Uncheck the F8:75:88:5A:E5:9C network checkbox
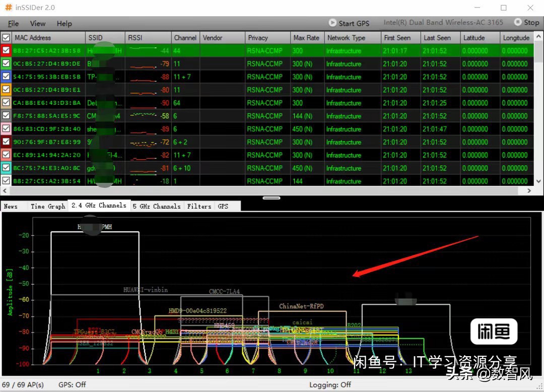Viewport: 544px width, 392px height. tap(6, 116)
